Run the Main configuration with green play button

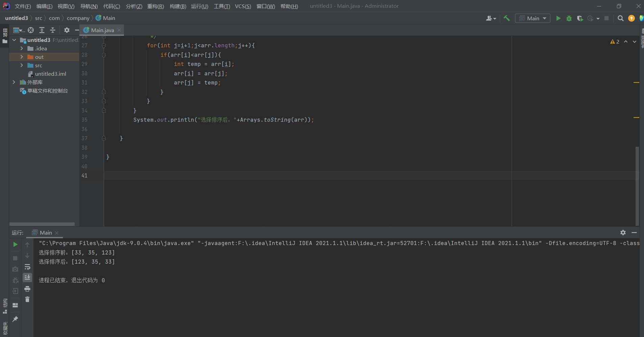558,18
